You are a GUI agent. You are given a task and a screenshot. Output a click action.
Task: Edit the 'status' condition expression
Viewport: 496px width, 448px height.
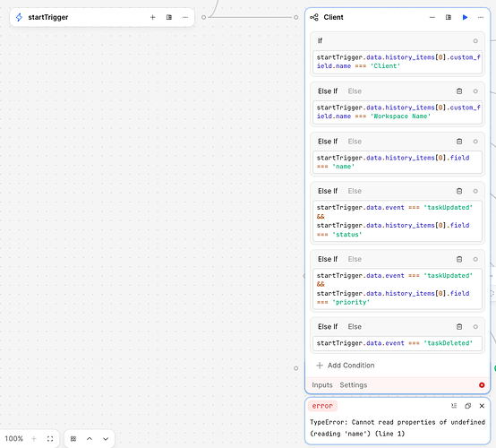coord(398,221)
